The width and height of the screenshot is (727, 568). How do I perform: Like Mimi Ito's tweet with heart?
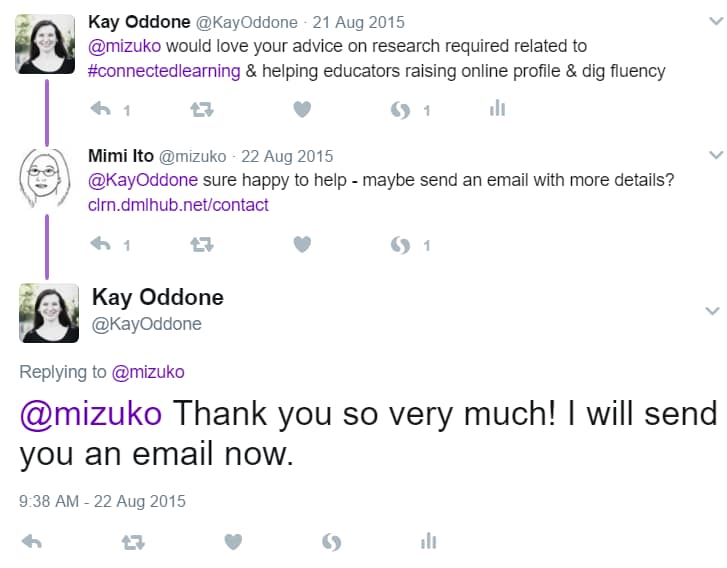(302, 244)
